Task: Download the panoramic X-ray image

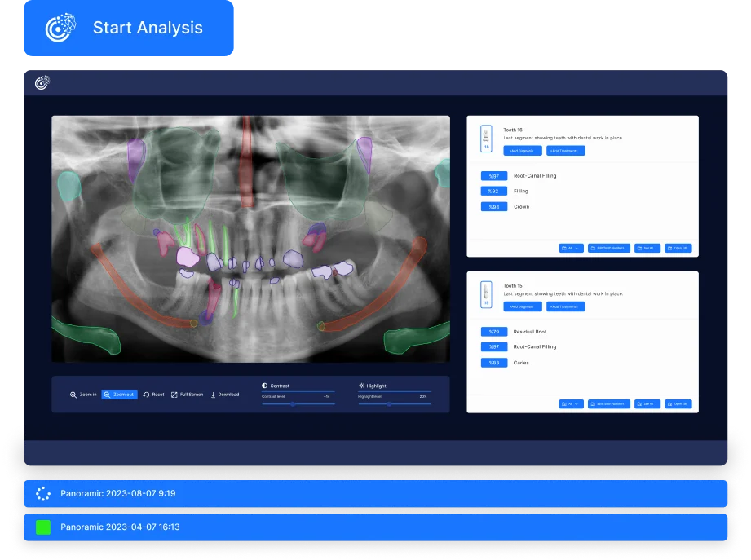Action: click(224, 395)
